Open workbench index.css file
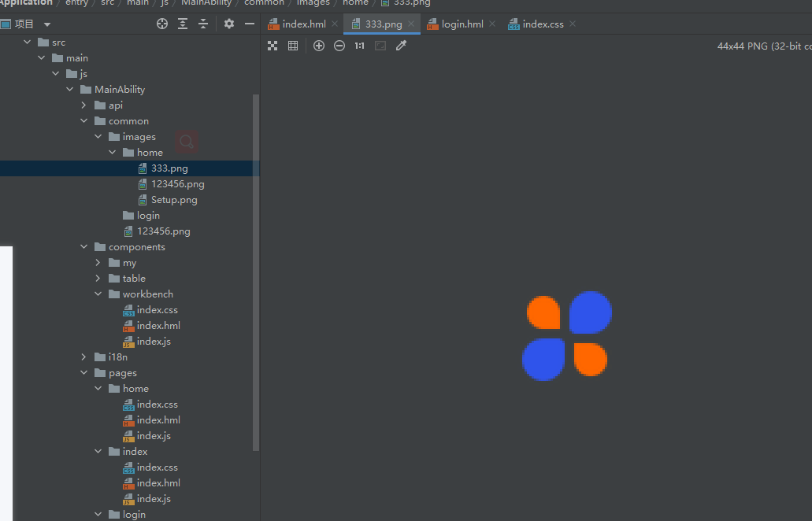This screenshot has height=521, width=812. 150,310
